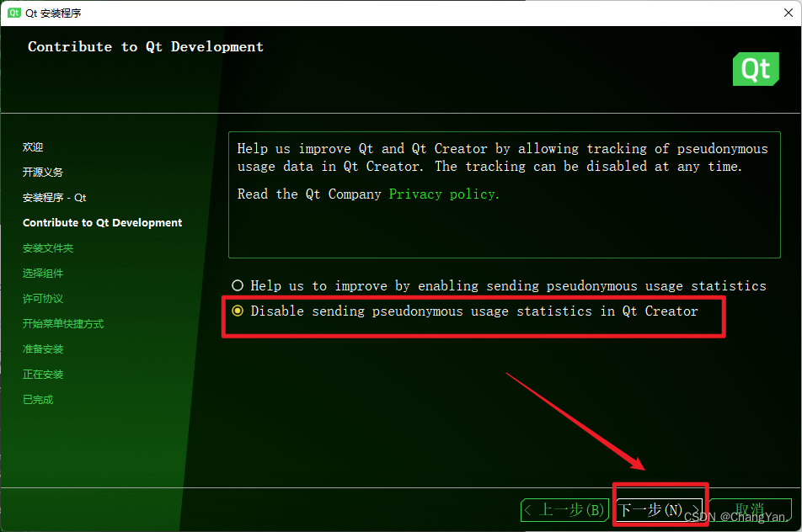The width and height of the screenshot is (802, 532).
Task: Go back with the 上一步(B) button
Action: [x=564, y=509]
